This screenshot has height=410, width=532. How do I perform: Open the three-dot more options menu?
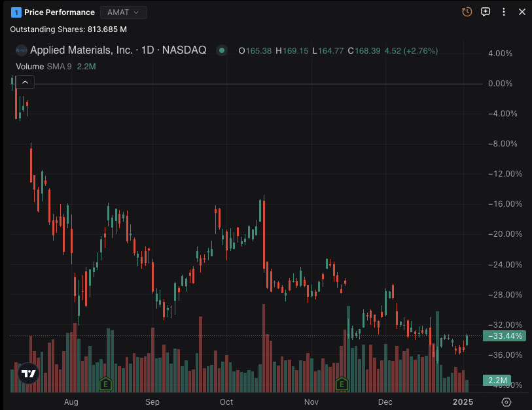click(x=504, y=12)
